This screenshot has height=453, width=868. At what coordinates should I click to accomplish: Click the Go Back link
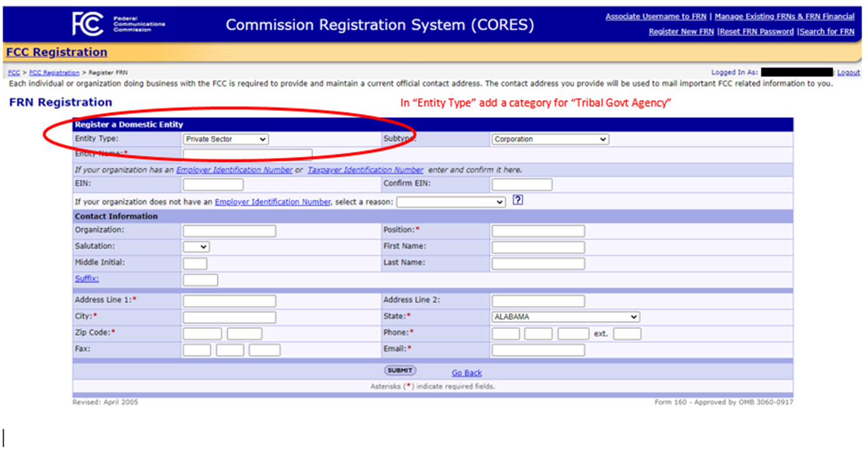pyautogui.click(x=466, y=373)
